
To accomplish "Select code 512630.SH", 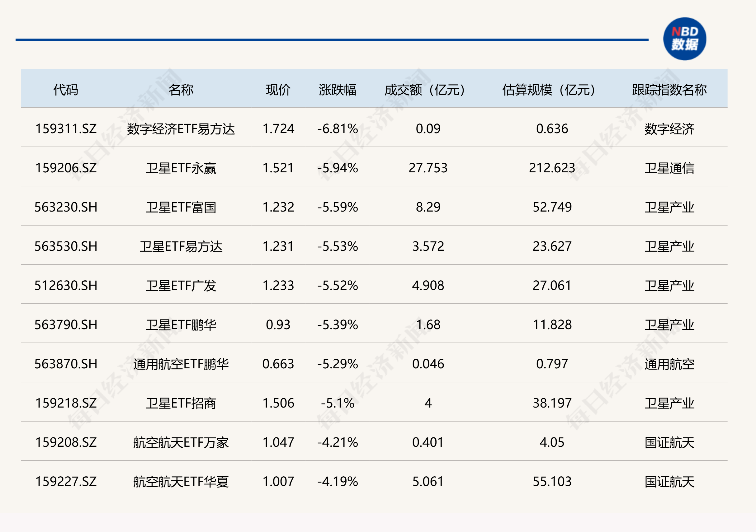I will tap(66, 285).
